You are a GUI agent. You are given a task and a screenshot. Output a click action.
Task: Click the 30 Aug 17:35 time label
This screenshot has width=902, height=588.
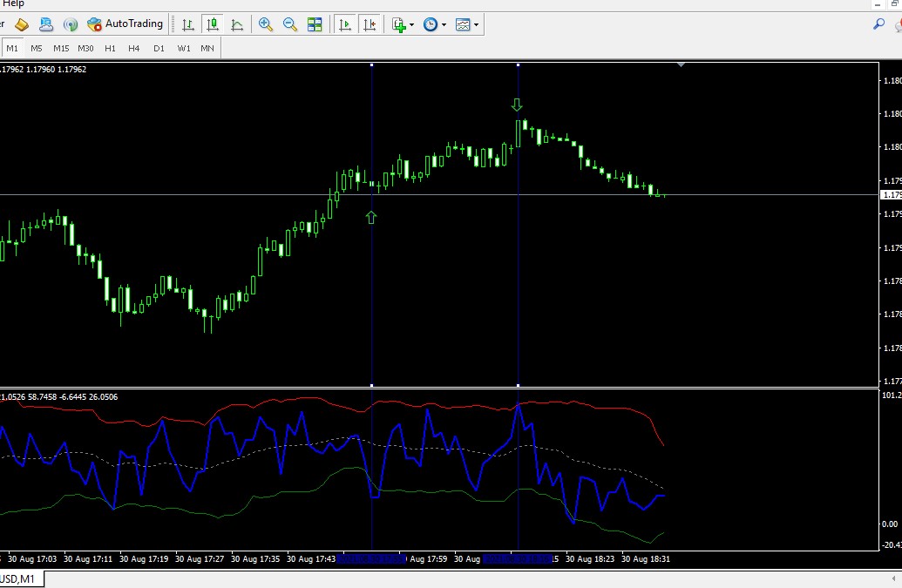(x=255, y=558)
